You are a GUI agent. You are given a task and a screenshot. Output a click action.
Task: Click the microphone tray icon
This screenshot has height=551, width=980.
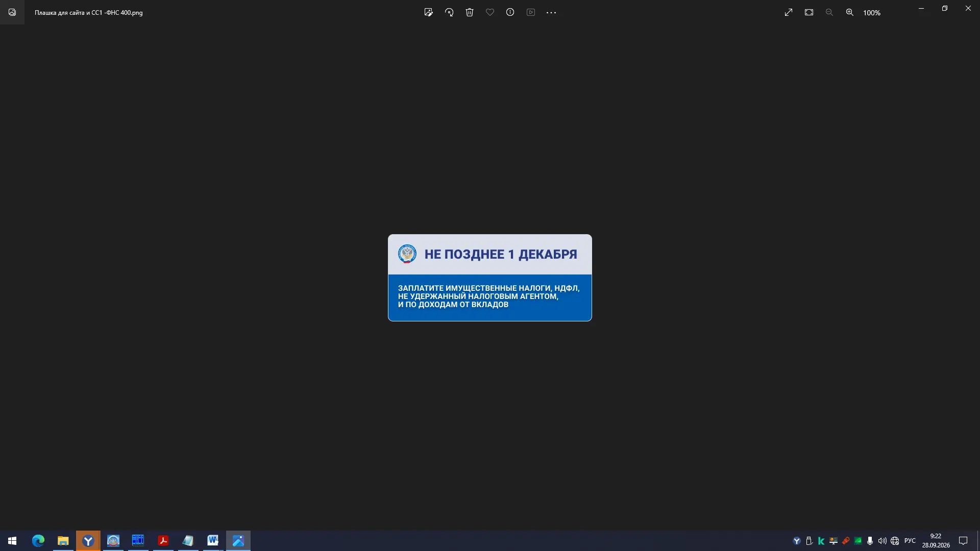click(x=870, y=541)
